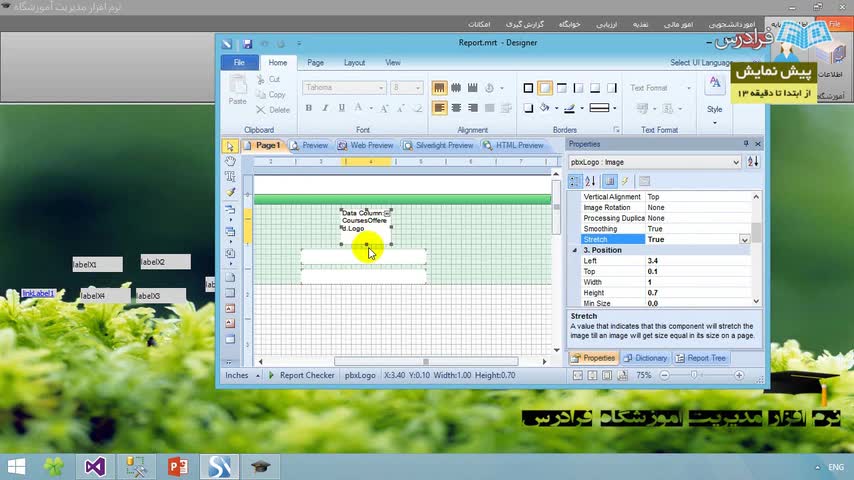Click the fill color bucket icon
Viewport: 854px width, 480px height.
(x=545, y=108)
